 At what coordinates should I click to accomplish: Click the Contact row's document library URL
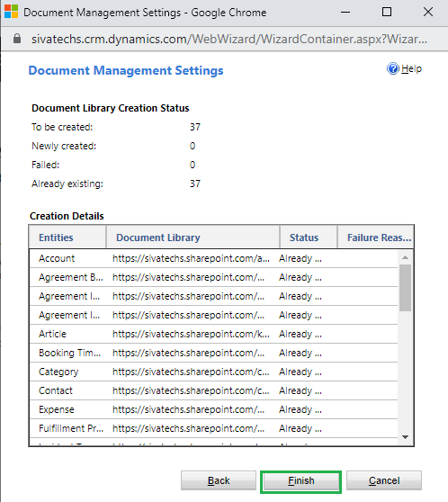(x=191, y=390)
